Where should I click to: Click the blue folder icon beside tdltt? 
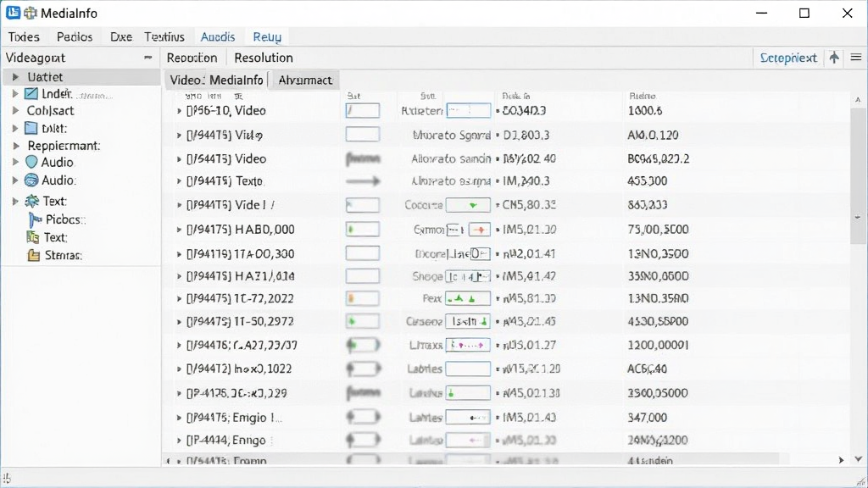pos(31,129)
